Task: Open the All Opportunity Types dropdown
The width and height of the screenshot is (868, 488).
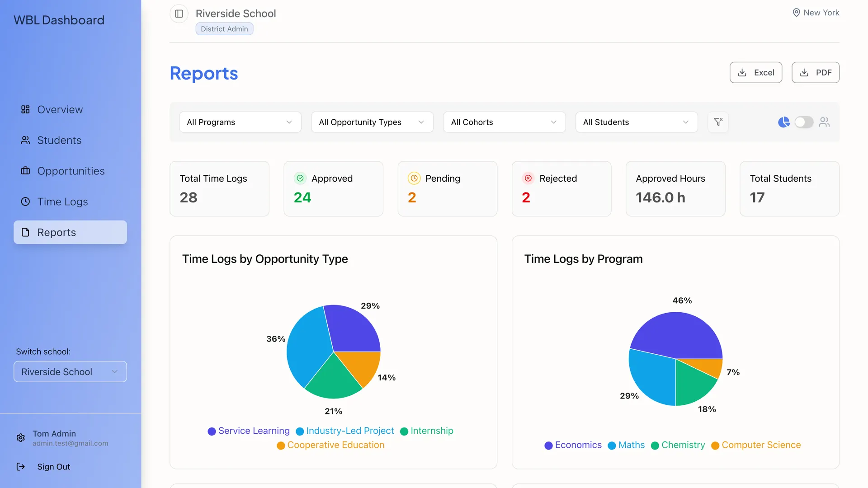Action: 372,122
